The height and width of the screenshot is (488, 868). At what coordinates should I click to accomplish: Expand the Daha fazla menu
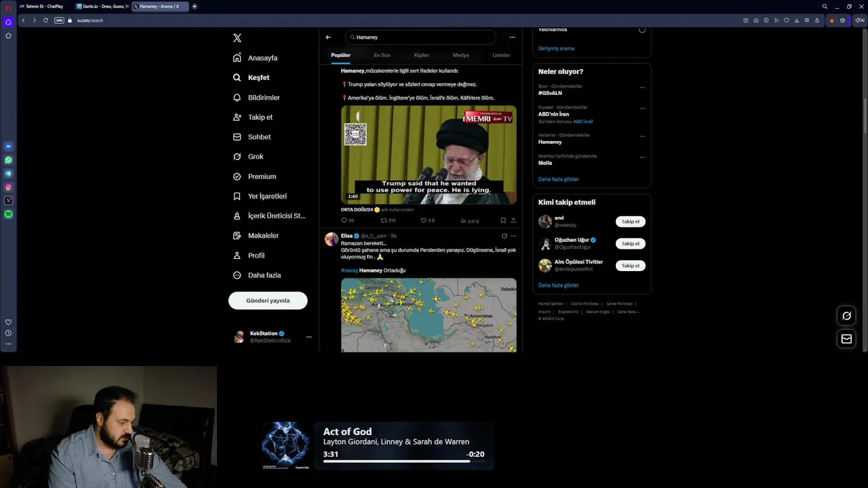[x=256, y=275]
